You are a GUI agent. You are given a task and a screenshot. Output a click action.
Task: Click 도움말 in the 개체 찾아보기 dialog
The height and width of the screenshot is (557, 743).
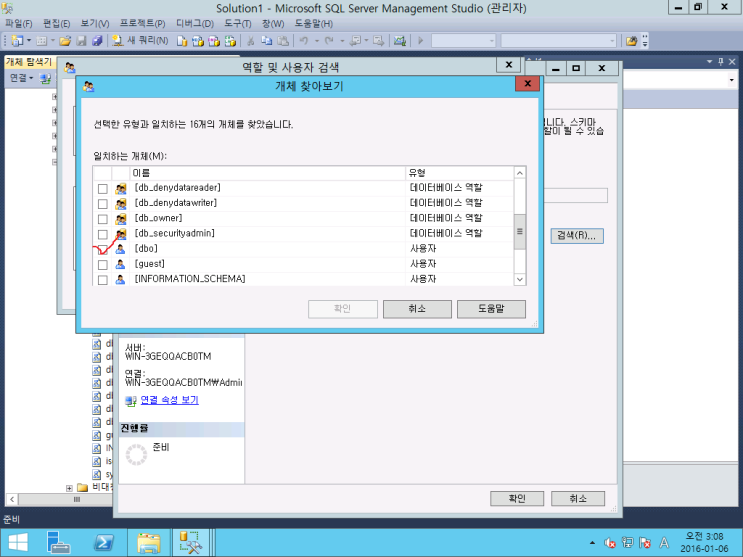[x=491, y=309]
